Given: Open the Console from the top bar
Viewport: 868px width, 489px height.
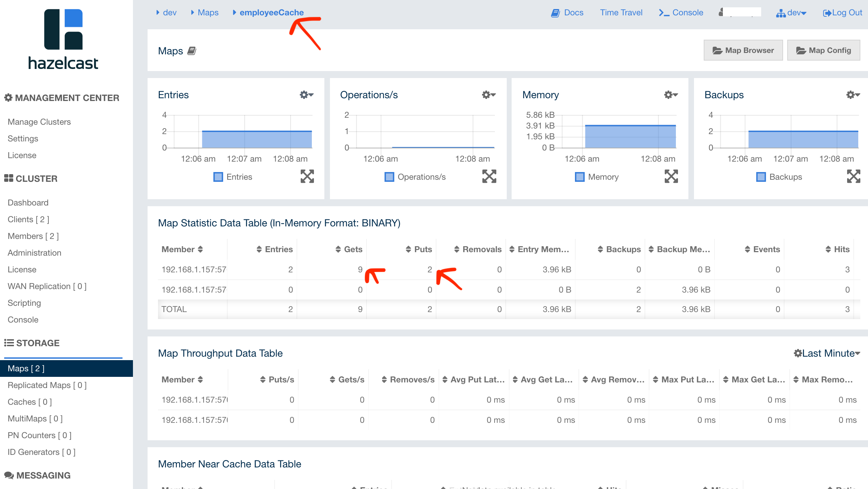Looking at the screenshot, I should coord(681,13).
